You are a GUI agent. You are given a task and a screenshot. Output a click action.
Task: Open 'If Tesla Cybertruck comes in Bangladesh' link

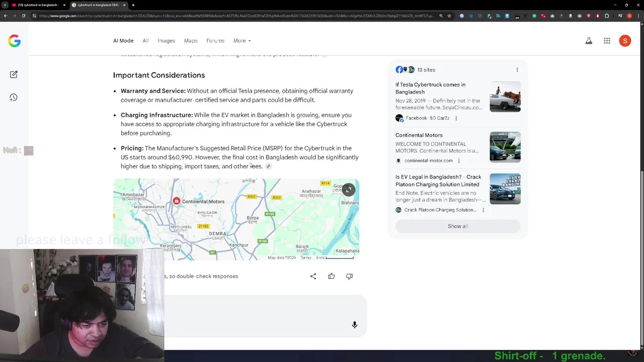tap(430, 88)
